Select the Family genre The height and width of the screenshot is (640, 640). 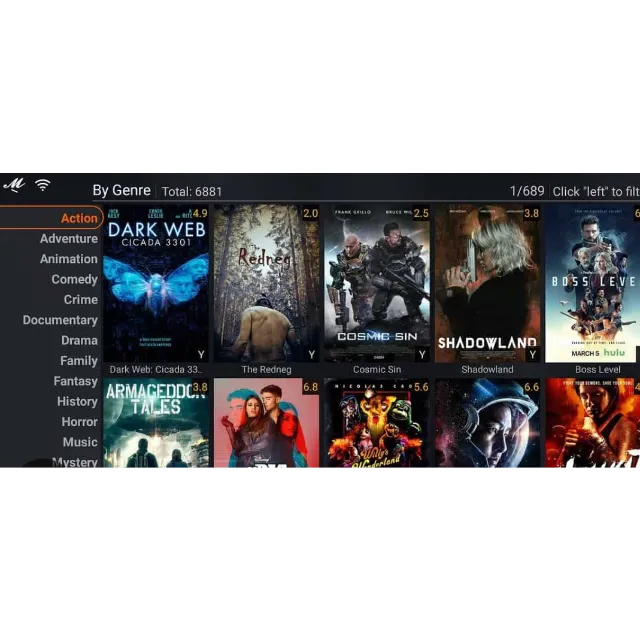click(79, 361)
